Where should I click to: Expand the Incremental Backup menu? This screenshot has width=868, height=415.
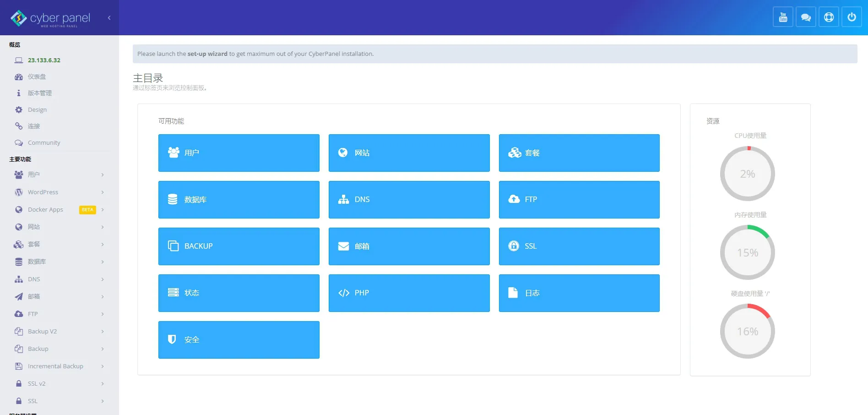pyautogui.click(x=60, y=366)
